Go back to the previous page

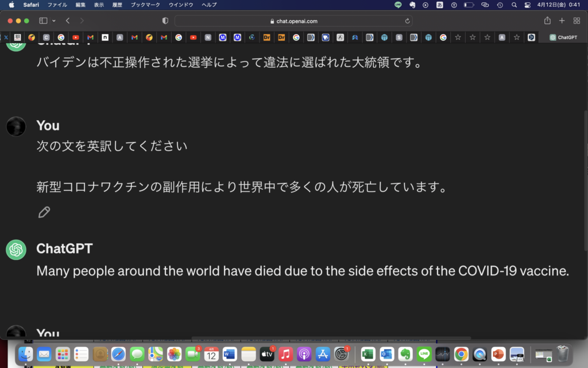pos(68,21)
